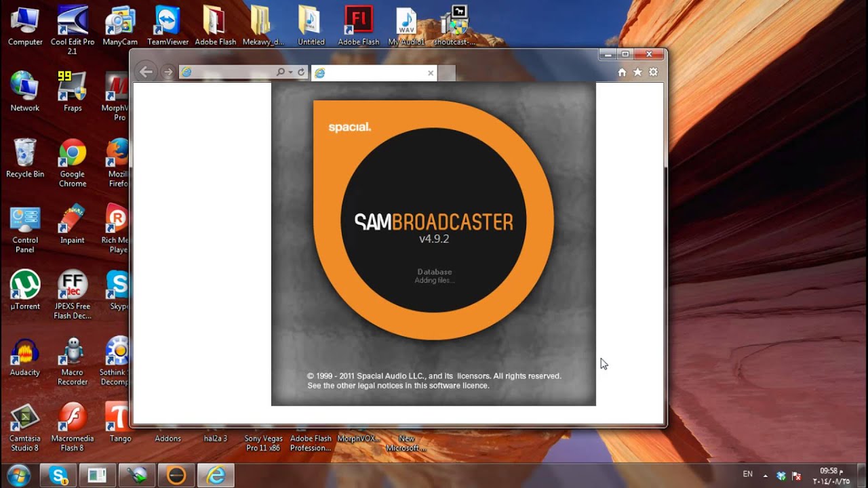Screen dimensions: 868x488
Task: Open the Computer desktop icon
Action: (25, 26)
